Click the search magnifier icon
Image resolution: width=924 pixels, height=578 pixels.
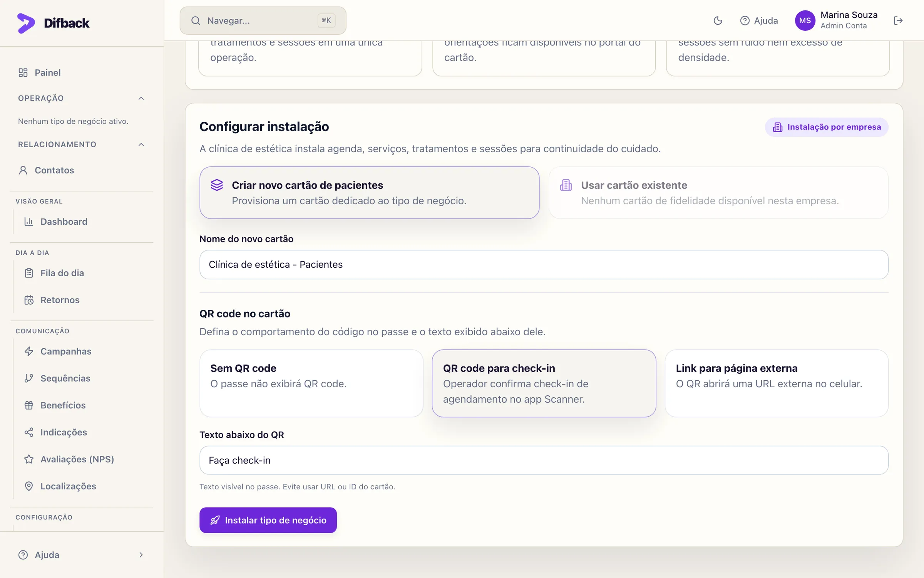tap(196, 20)
